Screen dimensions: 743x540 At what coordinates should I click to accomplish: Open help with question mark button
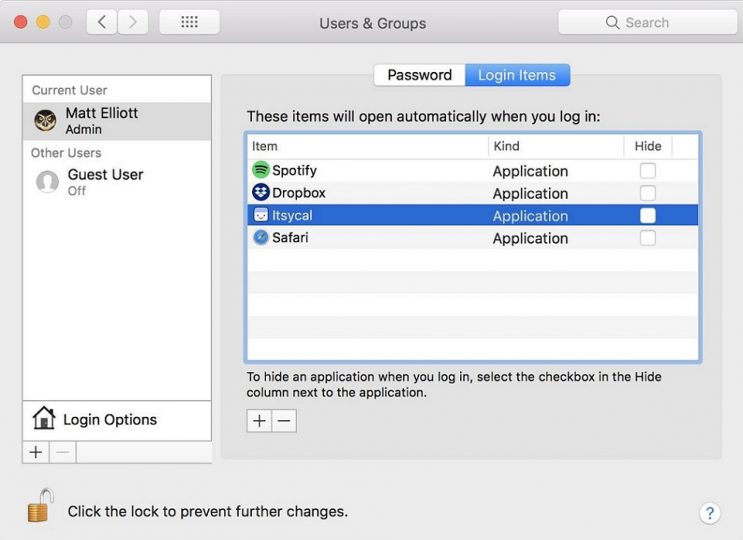(709, 513)
